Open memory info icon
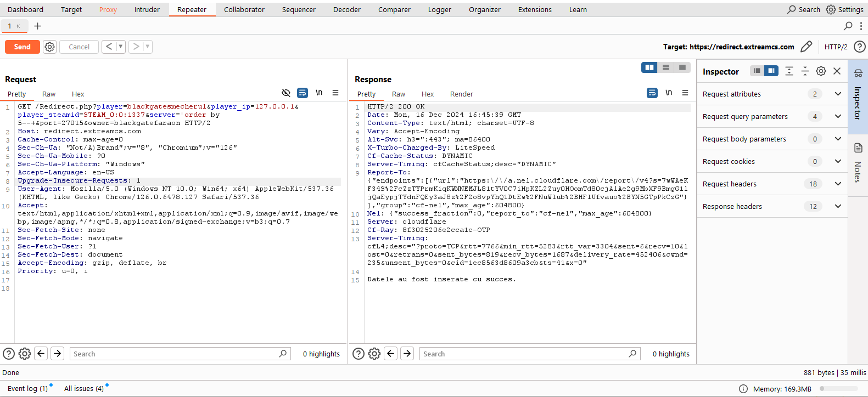This screenshot has width=868, height=397. click(x=743, y=389)
